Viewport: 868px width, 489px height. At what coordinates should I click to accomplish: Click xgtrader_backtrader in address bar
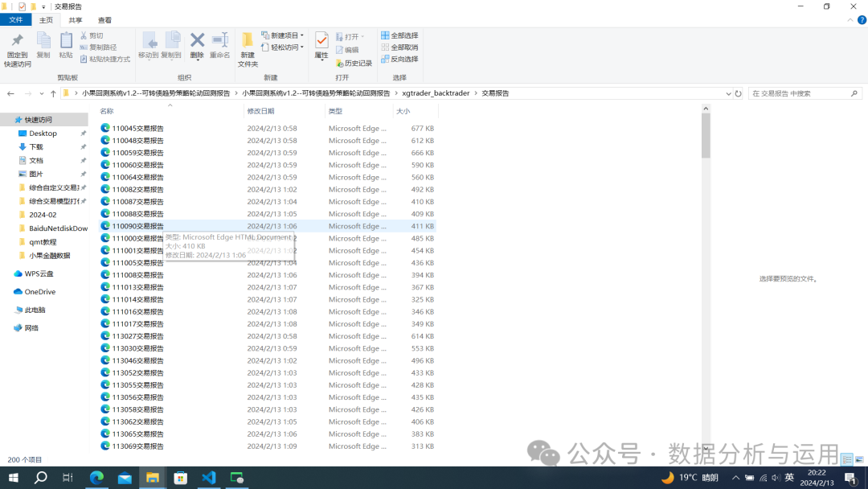[x=436, y=93]
